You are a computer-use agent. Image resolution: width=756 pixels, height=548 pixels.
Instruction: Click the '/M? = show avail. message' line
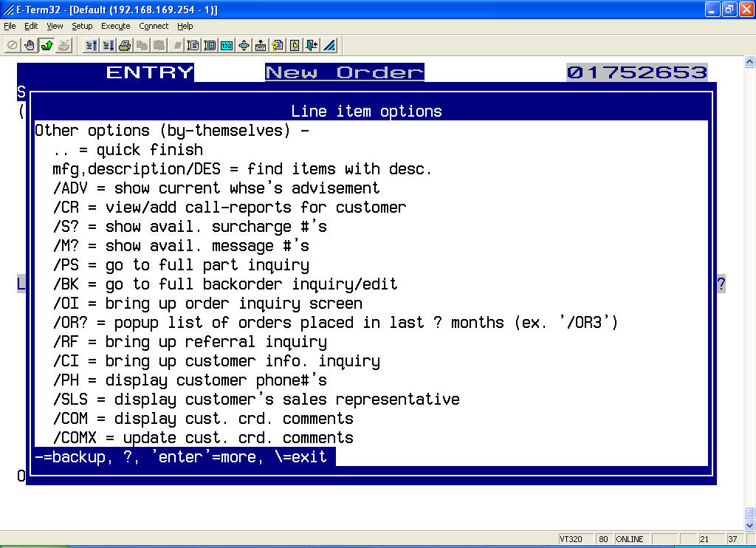[x=181, y=246]
